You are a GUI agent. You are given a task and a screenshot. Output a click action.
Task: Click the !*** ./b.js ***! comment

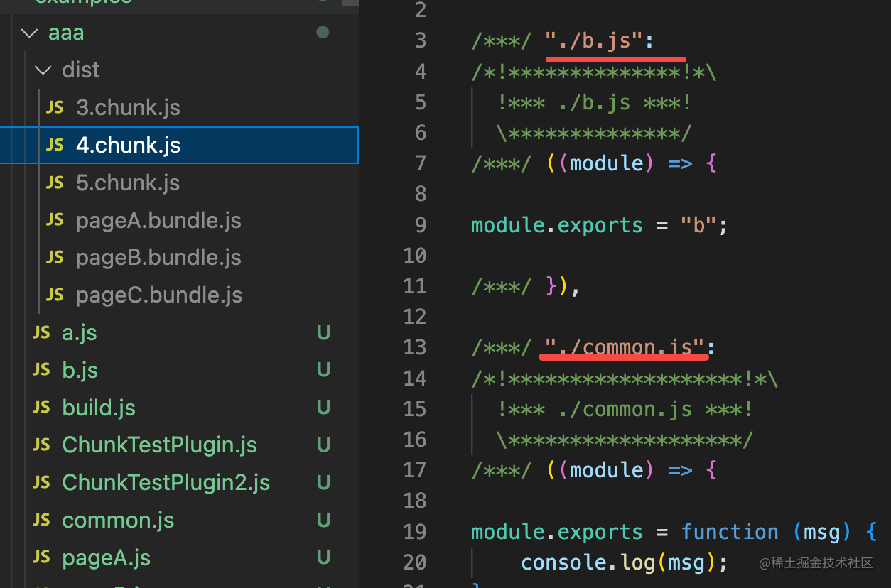pos(594,103)
